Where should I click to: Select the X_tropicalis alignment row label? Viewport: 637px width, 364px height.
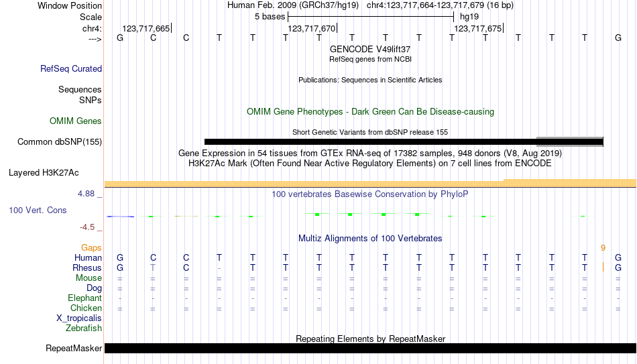click(79, 318)
